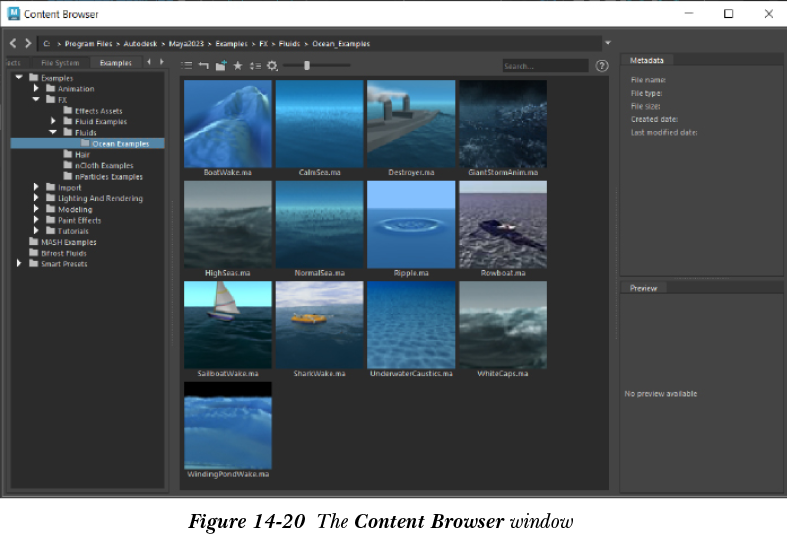The height and width of the screenshot is (536, 787).
Task: Click the forward navigation arrow
Action: point(28,43)
